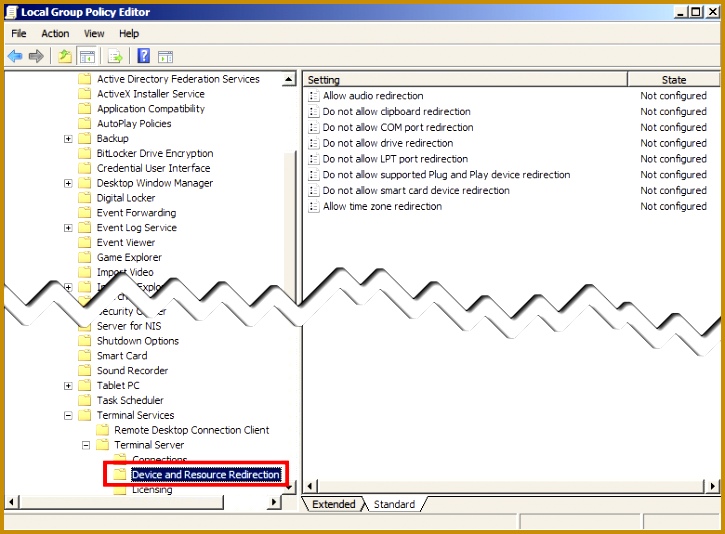Select Active Directory Federation Services folder

(x=178, y=79)
